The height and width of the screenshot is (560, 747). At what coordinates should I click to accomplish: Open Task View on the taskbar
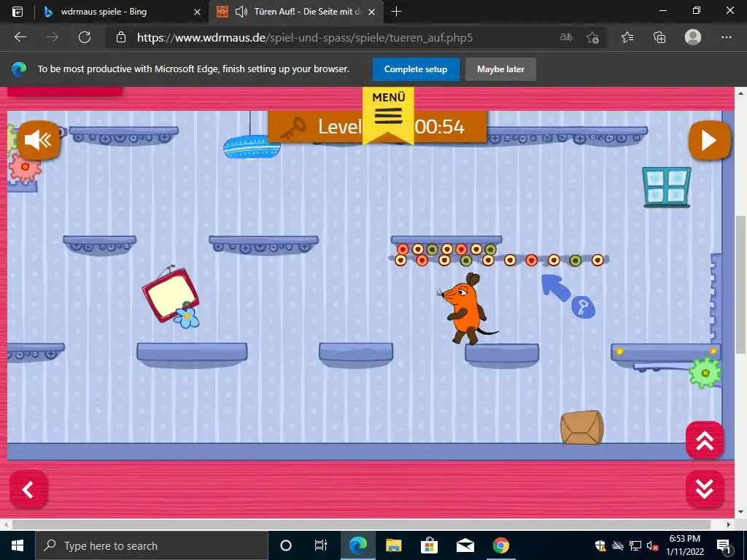[321, 545]
